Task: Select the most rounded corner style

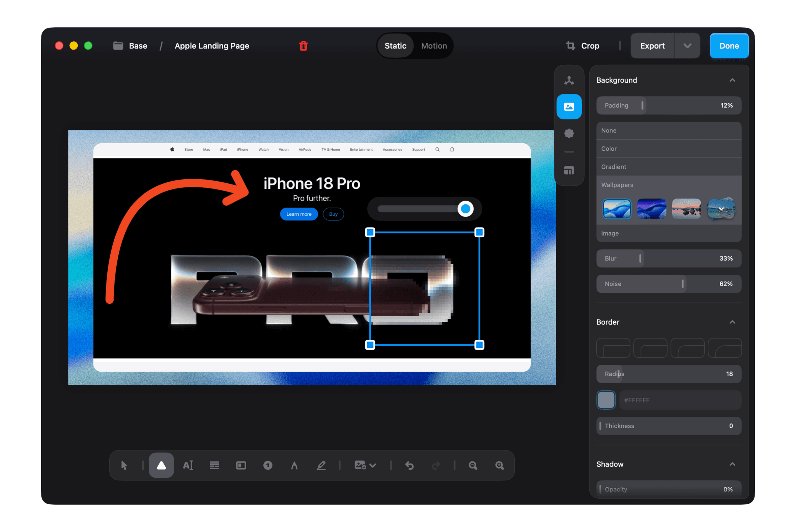Action: tap(724, 348)
